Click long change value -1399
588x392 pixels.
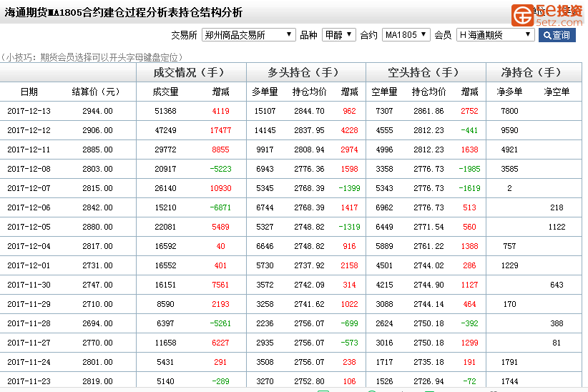(x=349, y=188)
